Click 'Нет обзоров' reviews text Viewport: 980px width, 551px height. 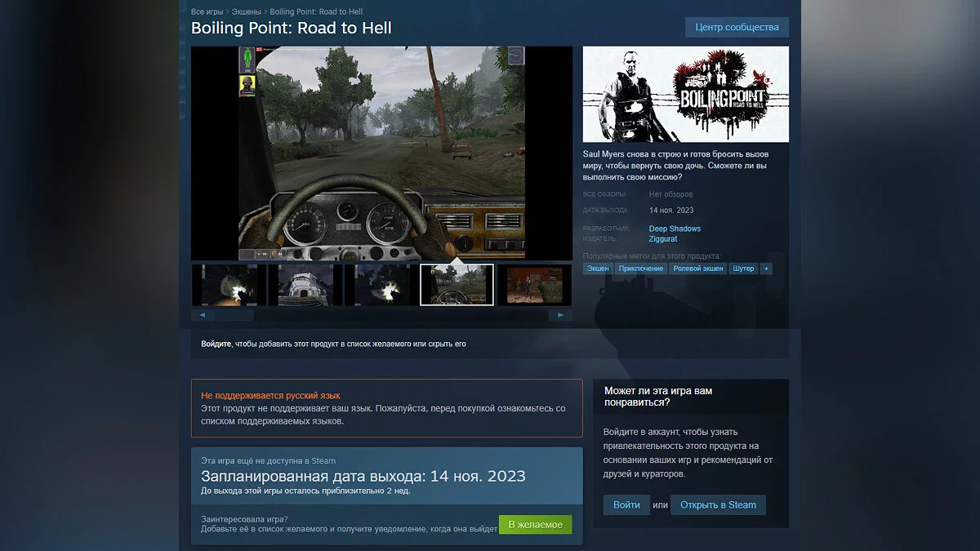pyautogui.click(x=670, y=194)
